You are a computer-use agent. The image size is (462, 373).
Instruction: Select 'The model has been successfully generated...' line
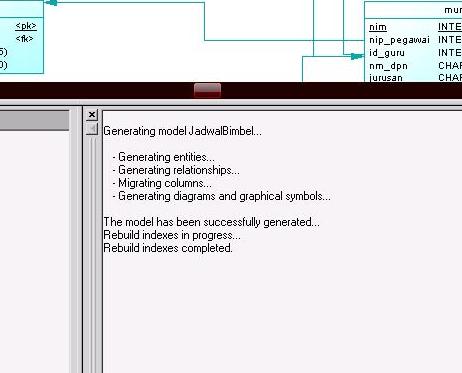(x=211, y=222)
